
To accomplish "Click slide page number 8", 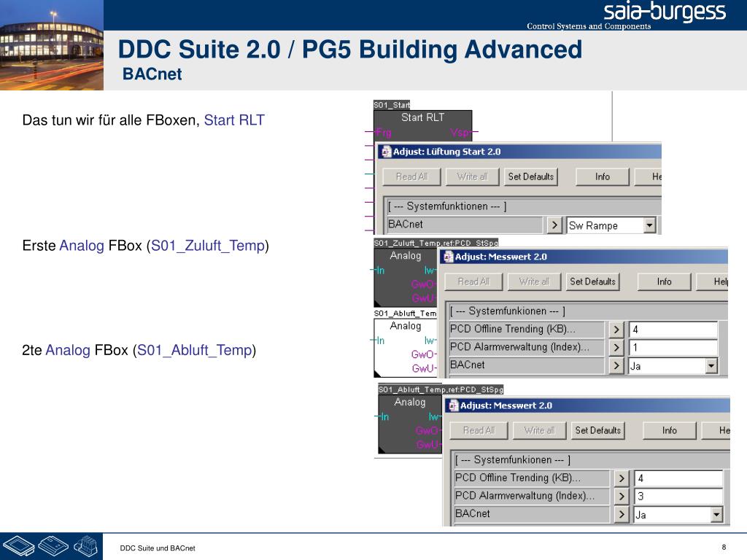I will [x=724, y=547].
